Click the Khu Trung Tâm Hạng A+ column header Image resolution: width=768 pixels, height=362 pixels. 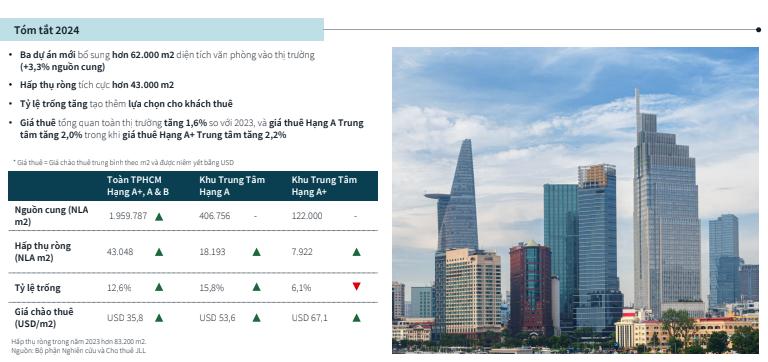click(324, 186)
